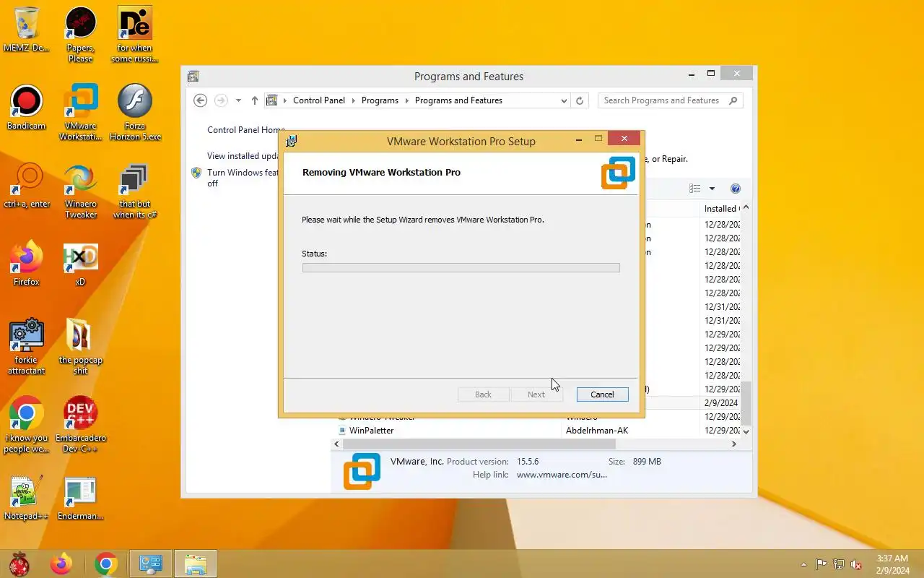Image resolution: width=924 pixels, height=578 pixels.
Task: Open the 'for when some russi...' desktop shortcut
Action: (x=134, y=35)
